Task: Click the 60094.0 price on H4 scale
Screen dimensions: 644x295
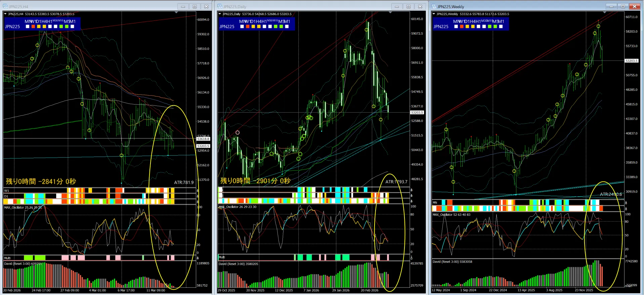Action: [x=203, y=19]
